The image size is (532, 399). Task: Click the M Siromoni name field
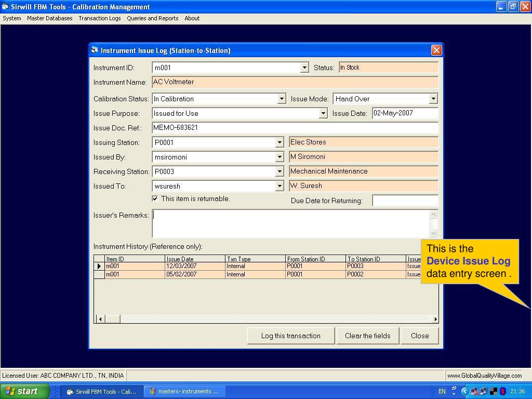[364, 157]
